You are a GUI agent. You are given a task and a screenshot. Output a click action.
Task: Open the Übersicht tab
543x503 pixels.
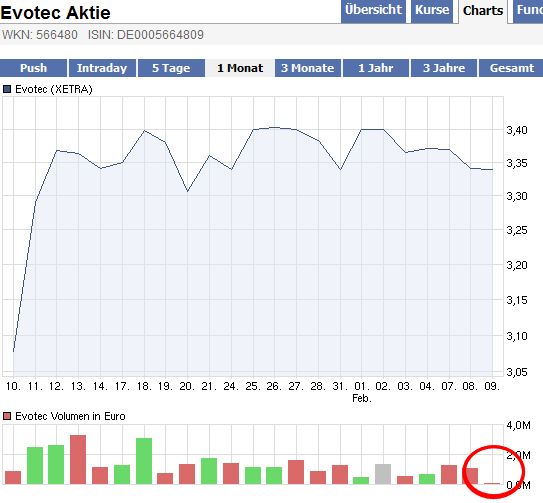click(x=373, y=11)
